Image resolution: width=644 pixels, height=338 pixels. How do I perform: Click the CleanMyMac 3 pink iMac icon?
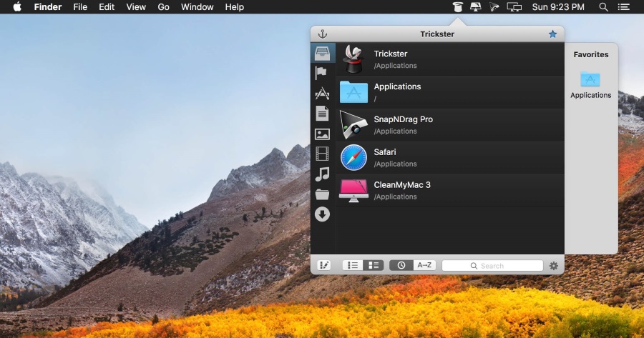(353, 190)
